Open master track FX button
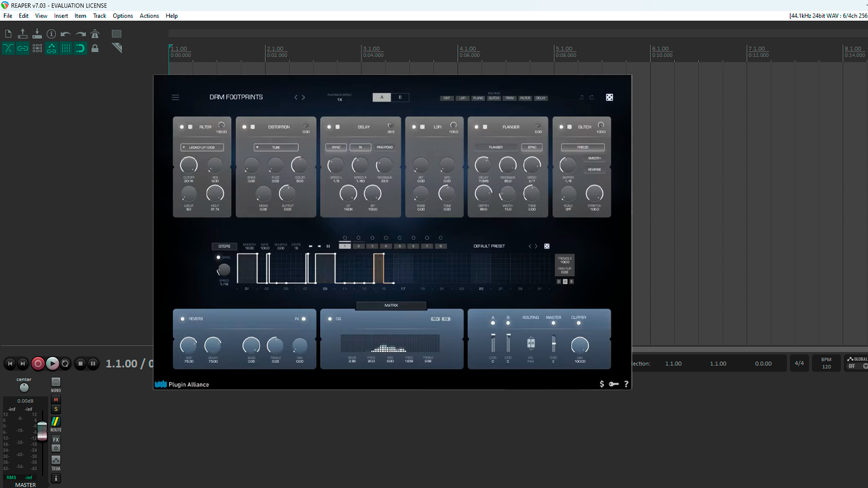This screenshot has width=868, height=488. tap(56, 440)
